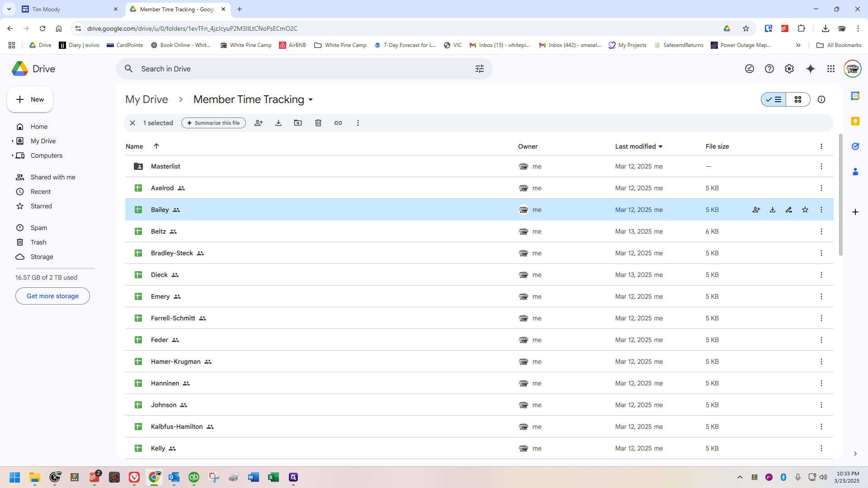Open the AirBNB bookmark

point(292,45)
